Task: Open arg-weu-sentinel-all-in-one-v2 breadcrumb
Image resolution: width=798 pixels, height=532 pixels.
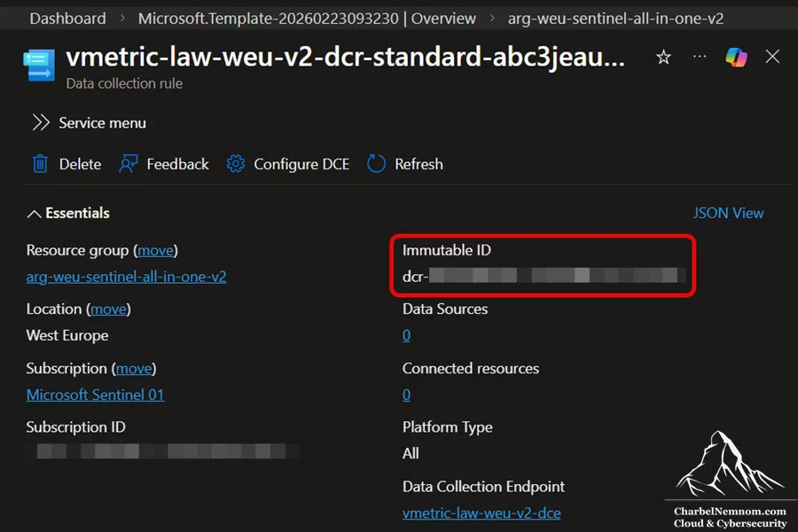Action: (x=615, y=19)
